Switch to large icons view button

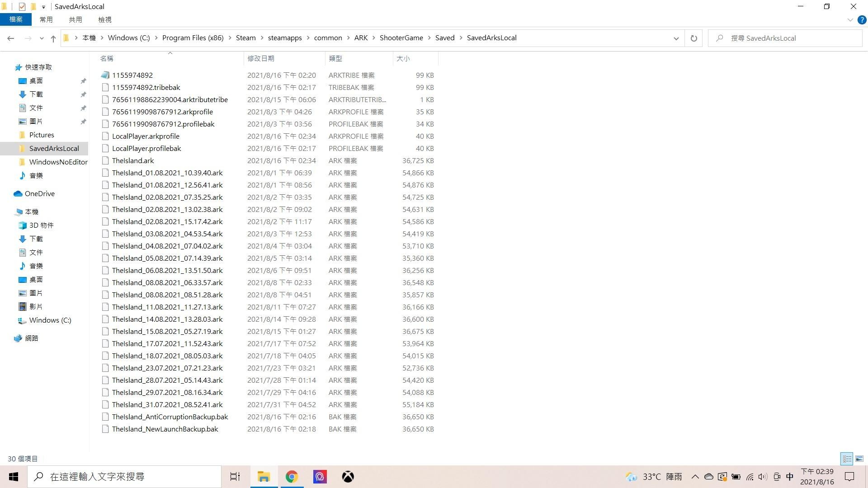(x=859, y=459)
